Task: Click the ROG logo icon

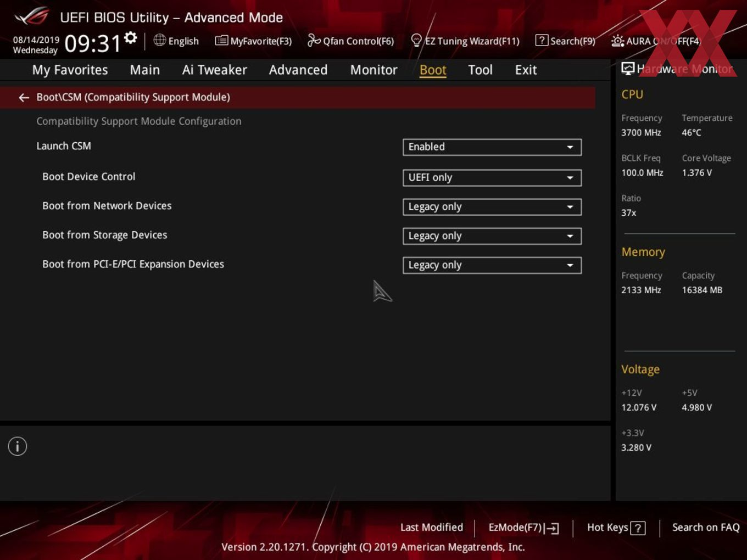Action: pyautogui.click(x=31, y=16)
